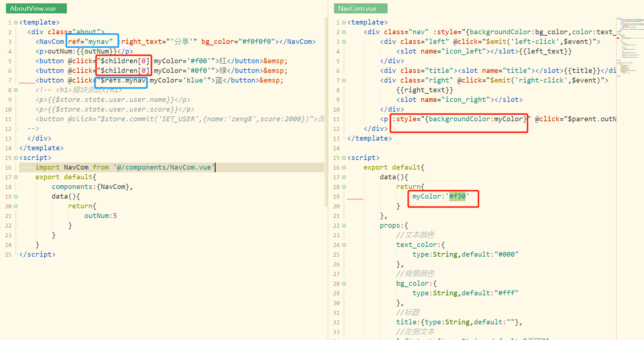Image resolution: width=644 pixels, height=340 pixels.
Task: Collapse the template fold on AboutView line 1
Action: (16, 22)
